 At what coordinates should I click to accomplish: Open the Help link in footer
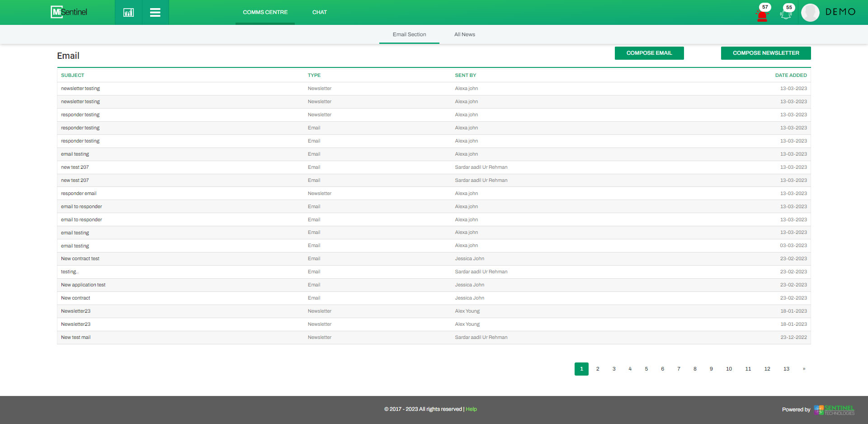click(471, 409)
